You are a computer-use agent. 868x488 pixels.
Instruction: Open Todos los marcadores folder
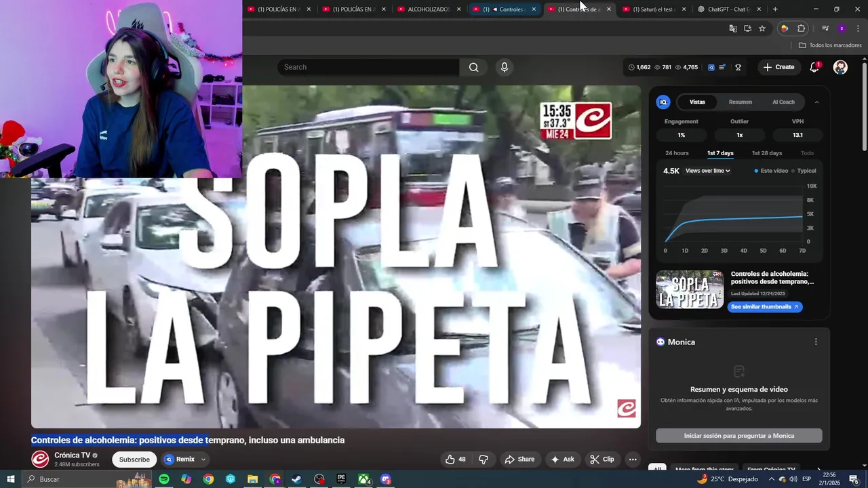[x=830, y=45]
